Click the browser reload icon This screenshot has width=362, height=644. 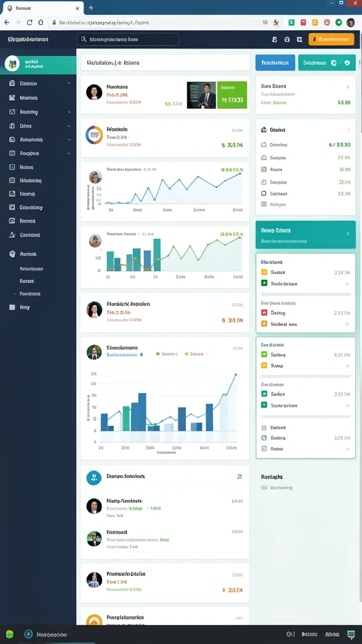[x=30, y=23]
